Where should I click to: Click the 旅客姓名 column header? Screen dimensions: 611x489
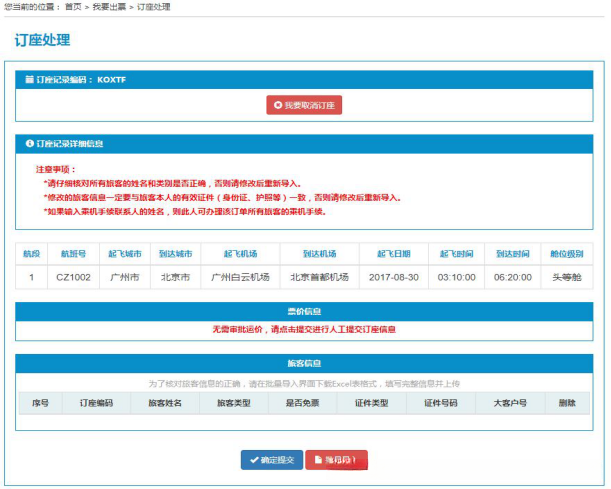coord(165,403)
